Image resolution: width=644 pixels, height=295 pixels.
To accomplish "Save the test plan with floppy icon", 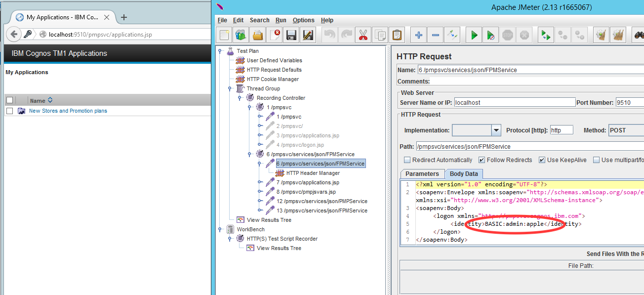I will click(x=291, y=35).
